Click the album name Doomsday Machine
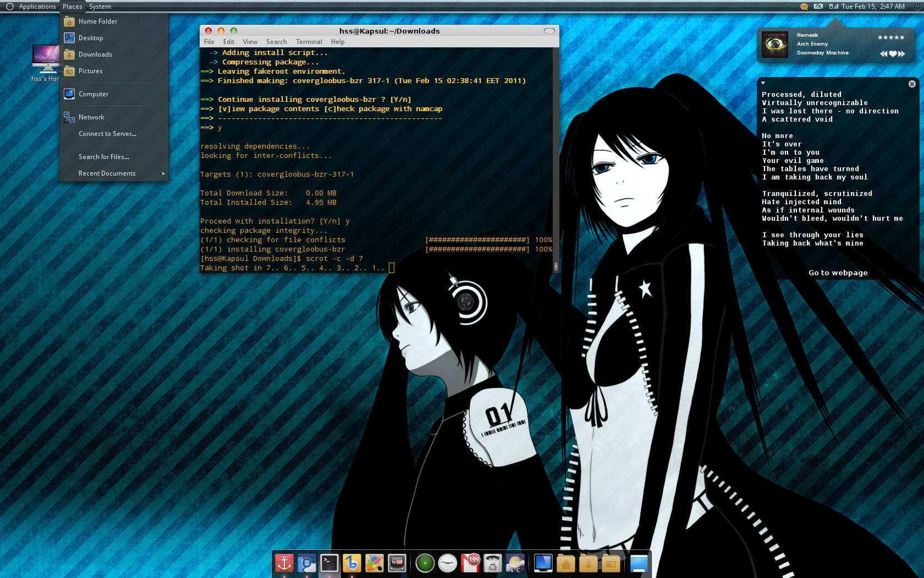Image resolution: width=924 pixels, height=578 pixels. point(823,53)
